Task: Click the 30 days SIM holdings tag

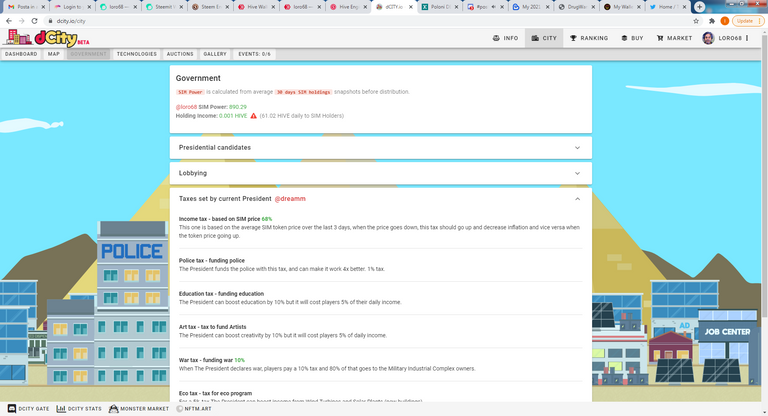Action: click(x=303, y=92)
